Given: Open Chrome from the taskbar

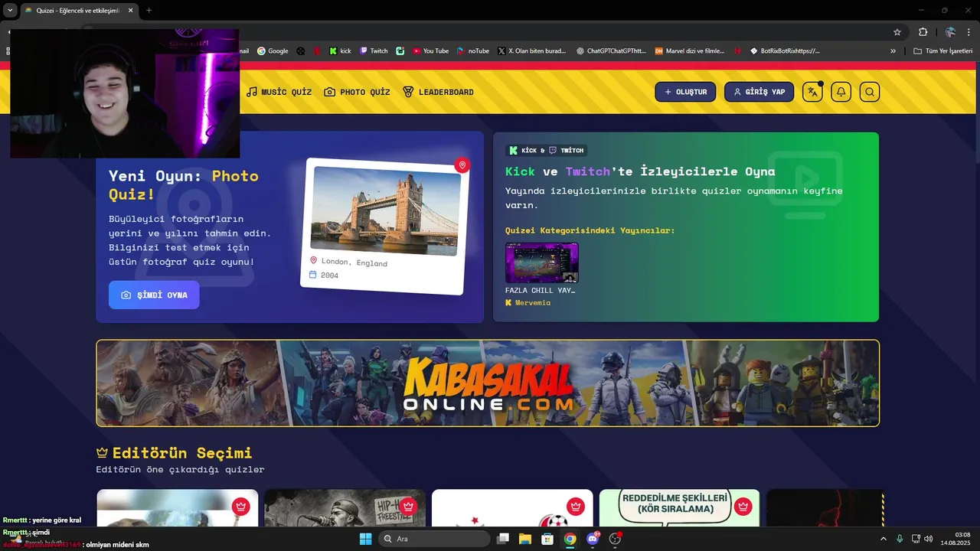Looking at the screenshot, I should click(570, 539).
